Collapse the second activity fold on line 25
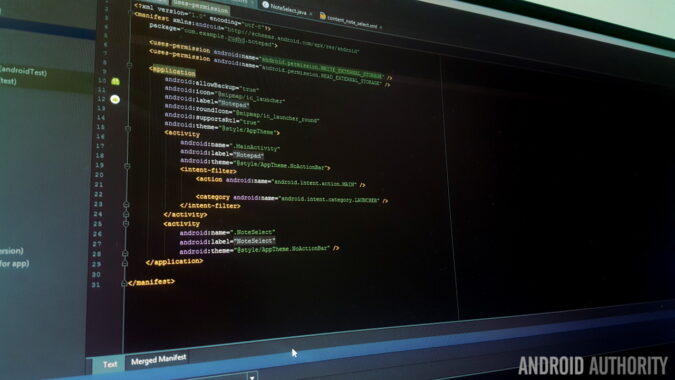This screenshot has height=380, width=675. click(x=126, y=224)
